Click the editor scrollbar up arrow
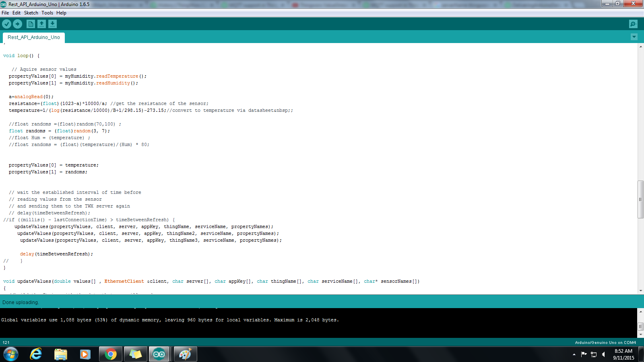The height and width of the screenshot is (362, 644). pyautogui.click(x=640, y=47)
